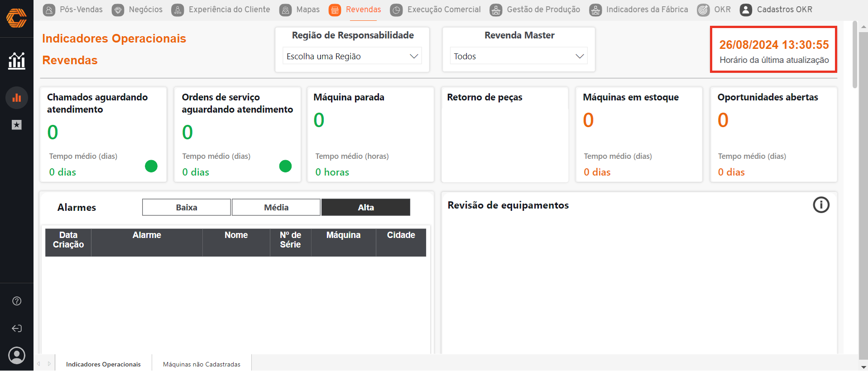868x371 pixels.
Task: Sort alarms by Data Criação column
Action: click(68, 243)
